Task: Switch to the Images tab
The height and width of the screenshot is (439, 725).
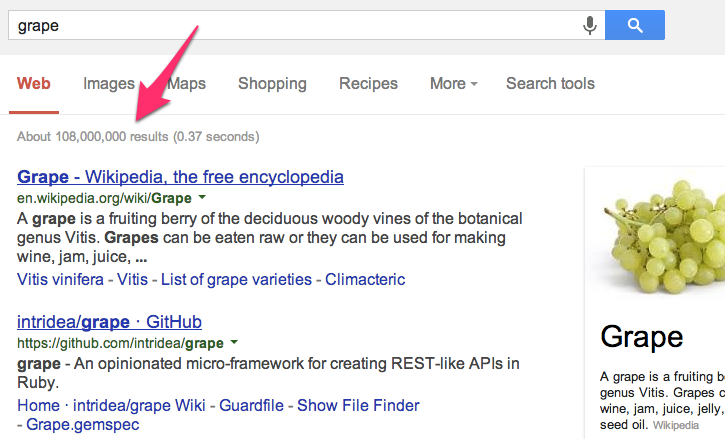Action: 109,84
